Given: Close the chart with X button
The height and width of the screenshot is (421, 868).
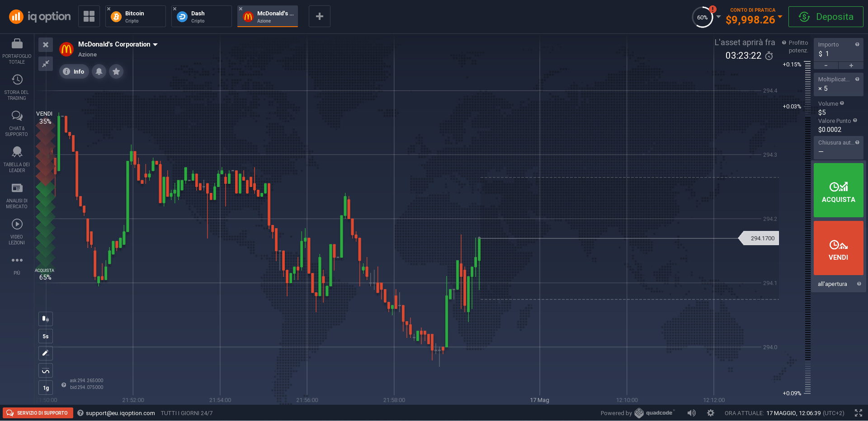Looking at the screenshot, I should (46, 45).
